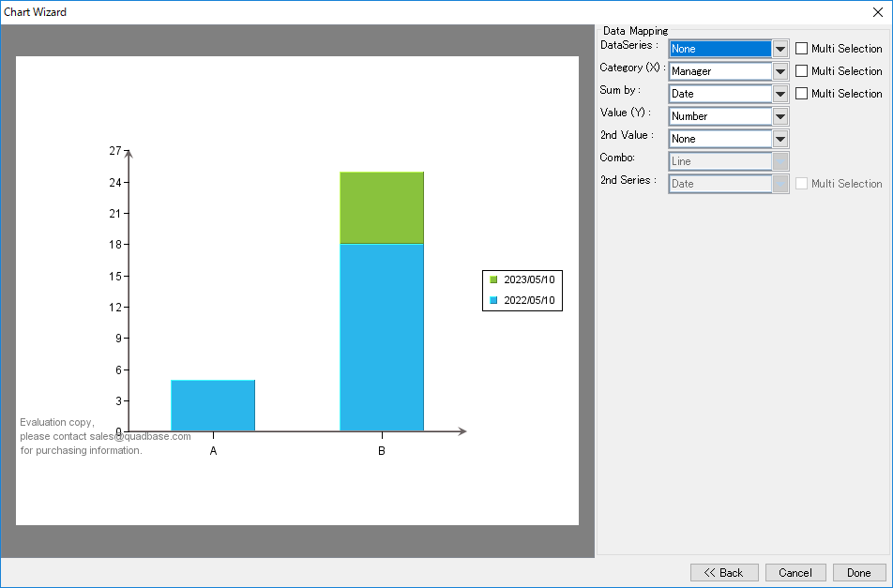Open the 2nd Value dropdown arrow
This screenshot has height=588, width=893.
tap(780, 139)
